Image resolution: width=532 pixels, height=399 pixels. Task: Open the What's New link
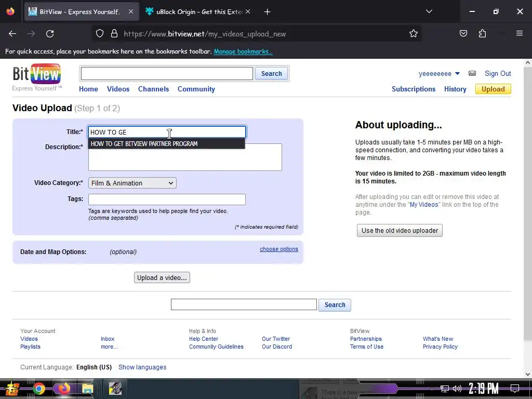click(437, 339)
